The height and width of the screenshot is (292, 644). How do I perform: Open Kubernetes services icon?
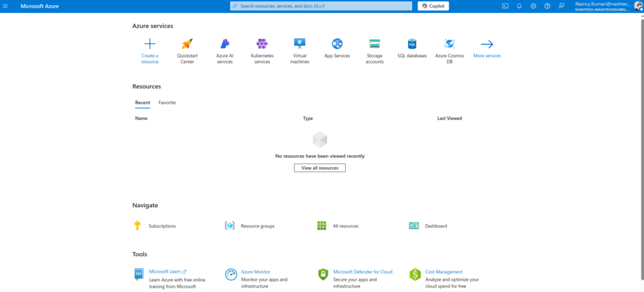[262, 44]
